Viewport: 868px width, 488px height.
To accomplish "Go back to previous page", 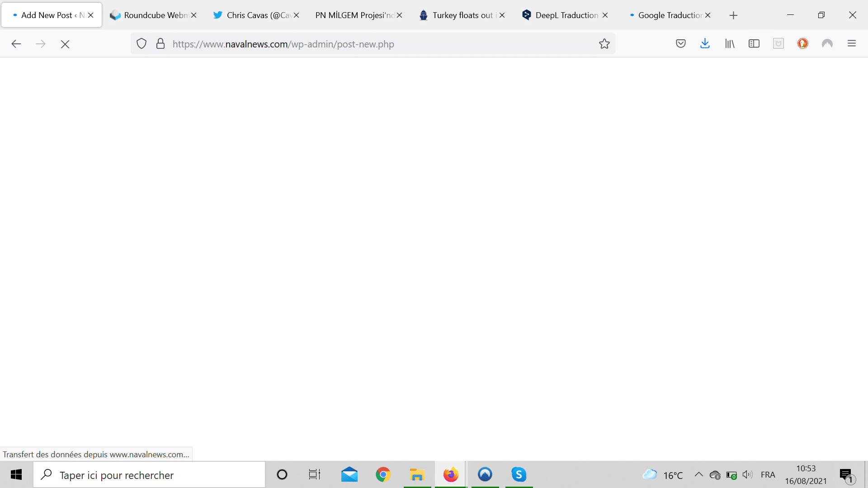I will point(16,44).
